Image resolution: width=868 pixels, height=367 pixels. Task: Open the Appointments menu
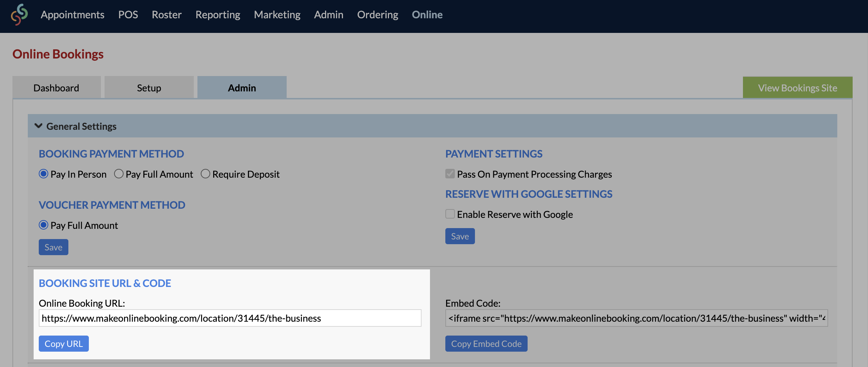tap(72, 15)
